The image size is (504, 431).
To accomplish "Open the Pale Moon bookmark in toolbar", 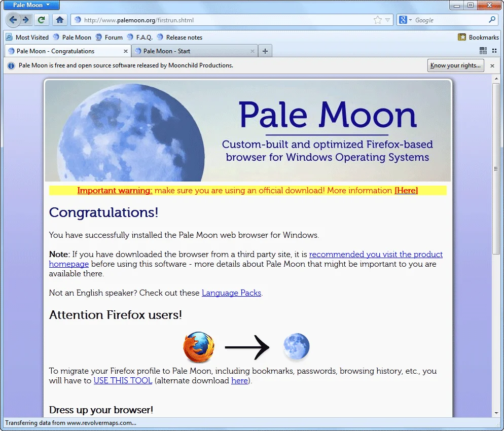I will tap(73, 38).
